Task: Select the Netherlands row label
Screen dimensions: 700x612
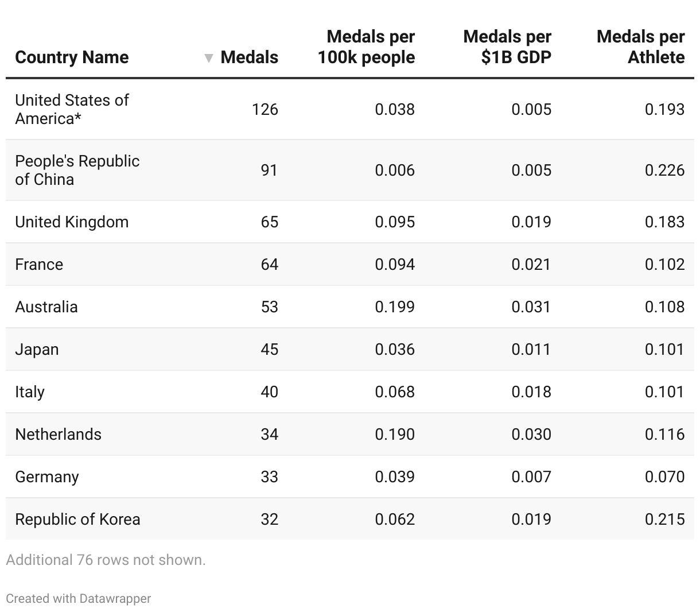Action: coord(58,435)
